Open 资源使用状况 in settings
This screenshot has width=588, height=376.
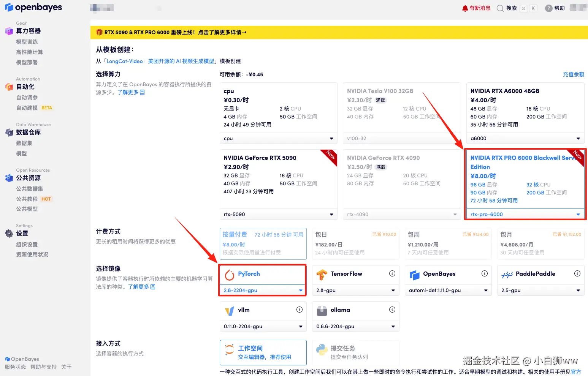tap(32, 254)
